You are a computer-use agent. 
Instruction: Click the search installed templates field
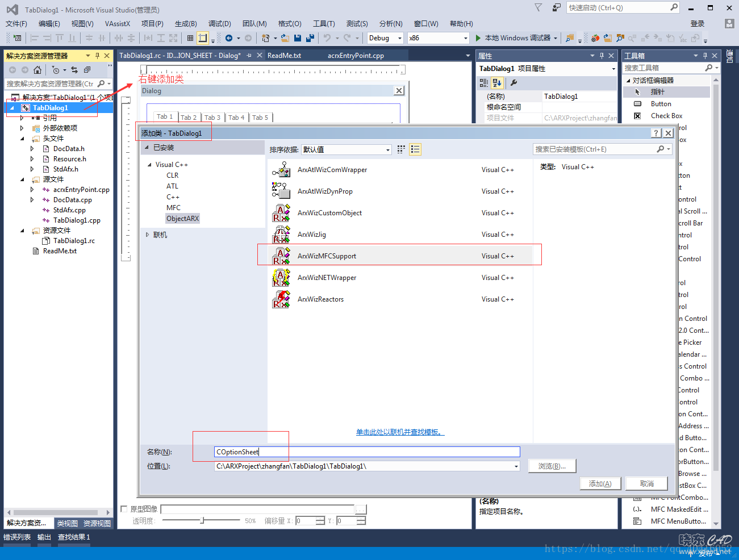[x=603, y=149]
